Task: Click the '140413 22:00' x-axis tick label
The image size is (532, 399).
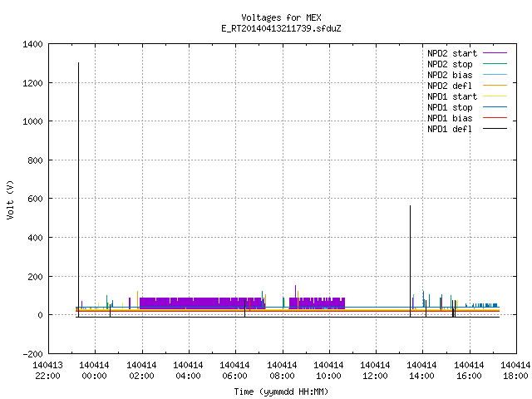Action: (x=48, y=371)
